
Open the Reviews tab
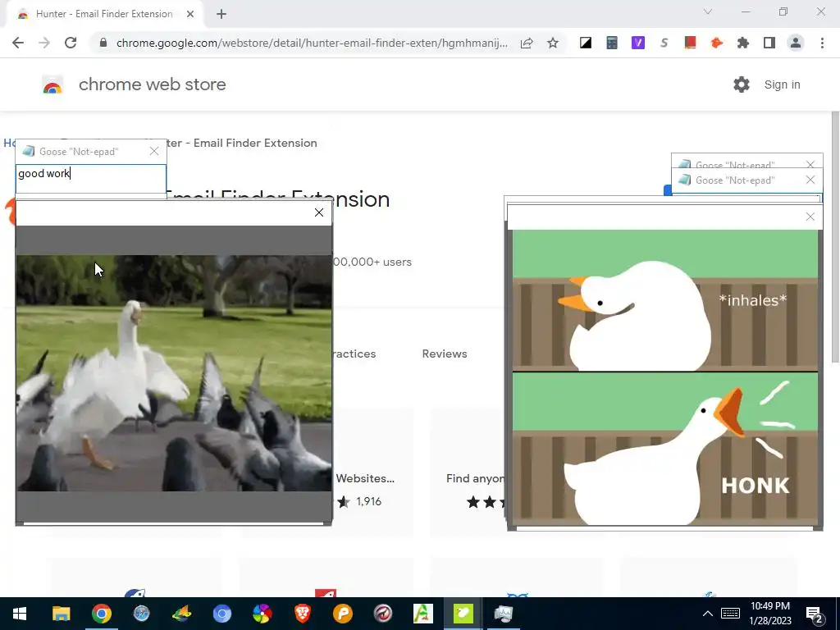pyautogui.click(x=445, y=354)
